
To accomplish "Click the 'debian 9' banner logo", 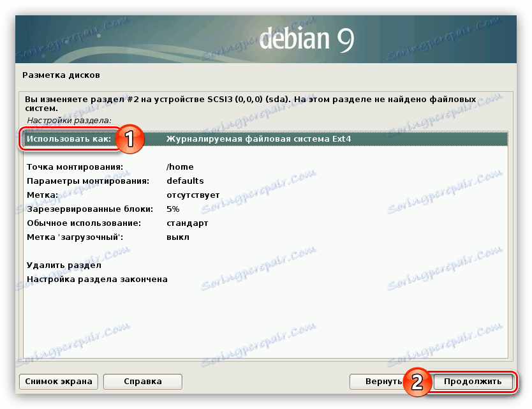I will (307, 39).
